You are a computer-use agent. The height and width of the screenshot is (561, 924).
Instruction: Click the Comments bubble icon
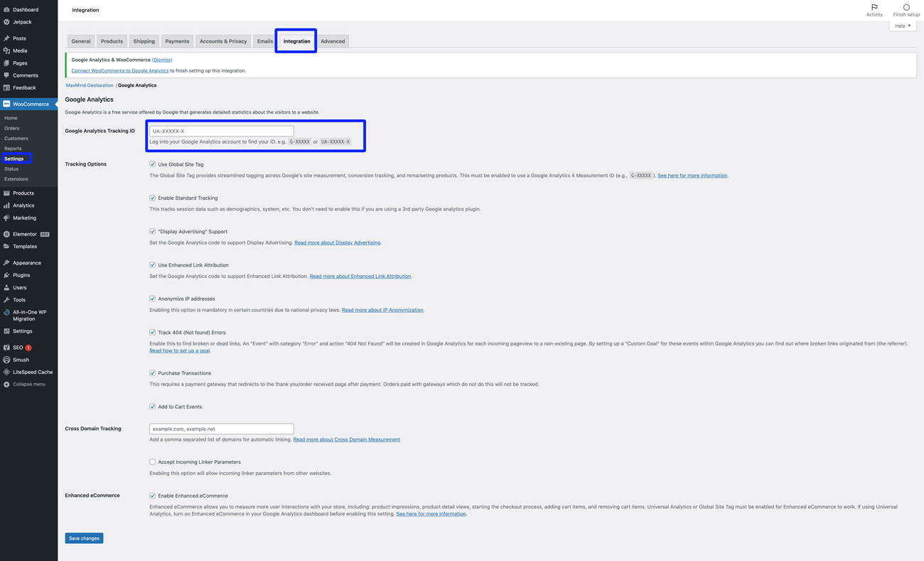pos(6,75)
